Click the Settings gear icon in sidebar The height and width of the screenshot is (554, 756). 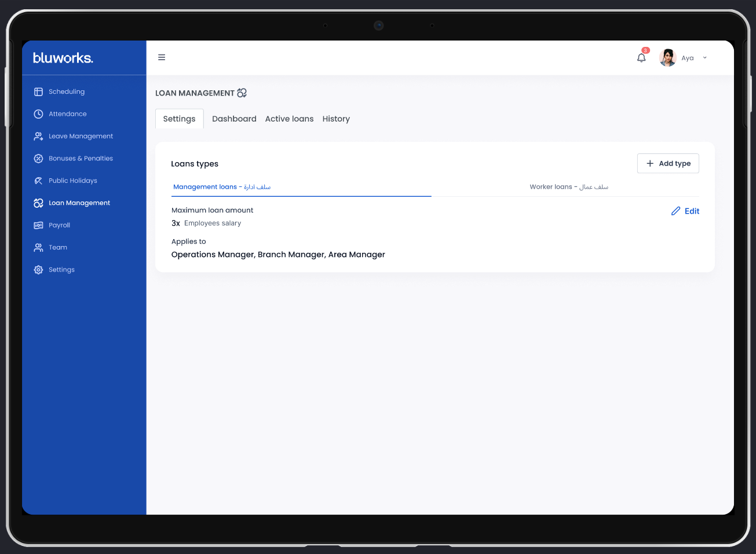tap(38, 270)
